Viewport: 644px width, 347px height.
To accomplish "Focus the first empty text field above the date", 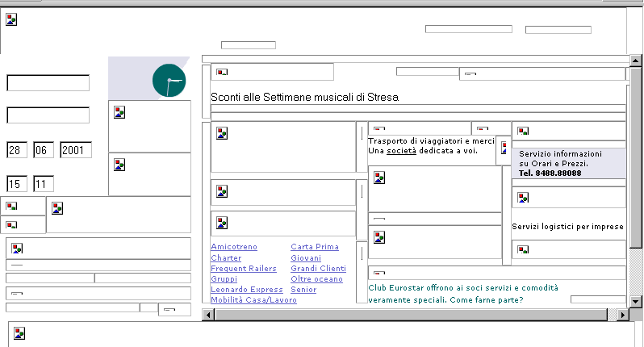I will point(48,83).
